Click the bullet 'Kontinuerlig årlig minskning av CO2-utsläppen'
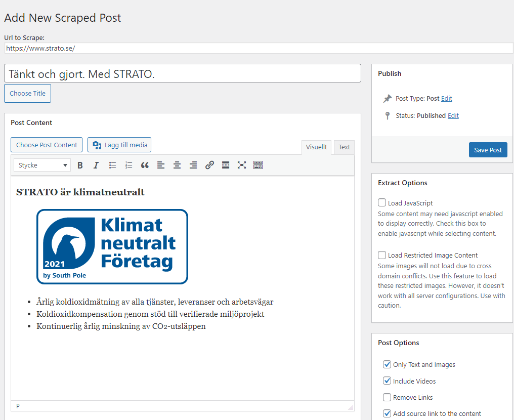The width and height of the screenshot is (514, 420). click(121, 326)
